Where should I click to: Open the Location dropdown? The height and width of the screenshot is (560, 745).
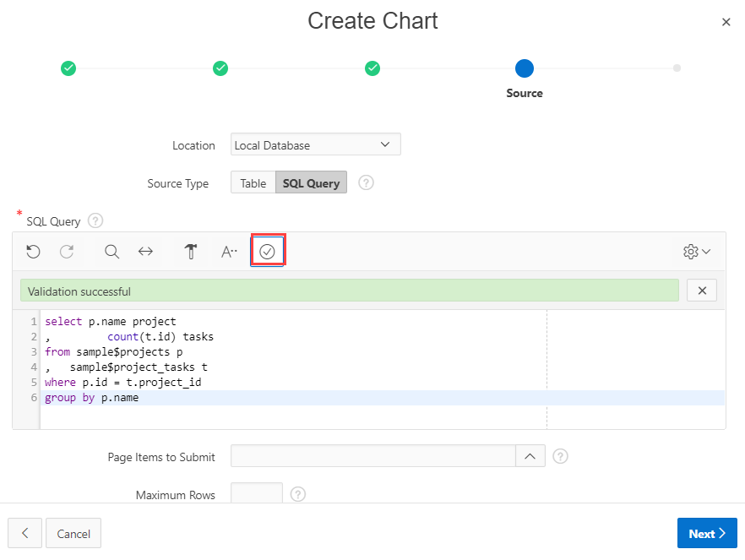click(x=316, y=144)
